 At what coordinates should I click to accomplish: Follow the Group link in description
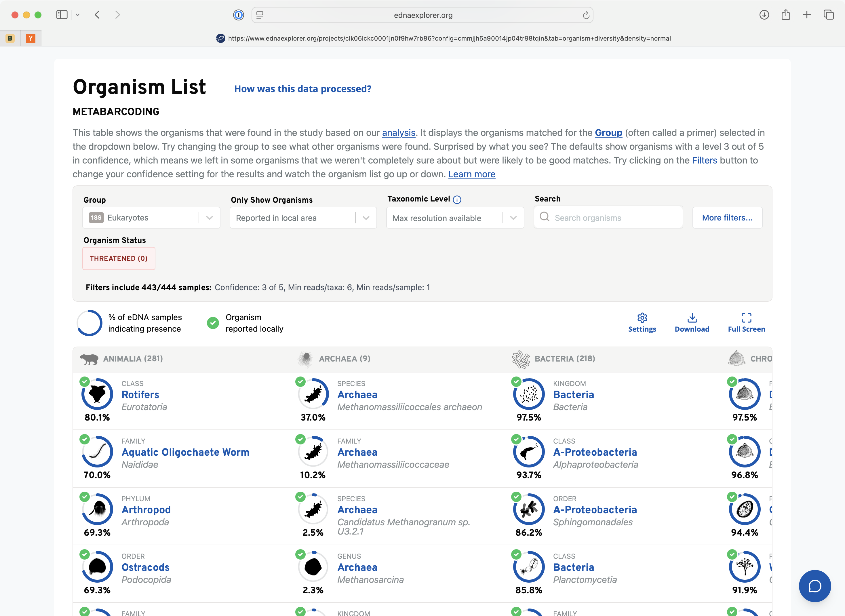click(608, 133)
